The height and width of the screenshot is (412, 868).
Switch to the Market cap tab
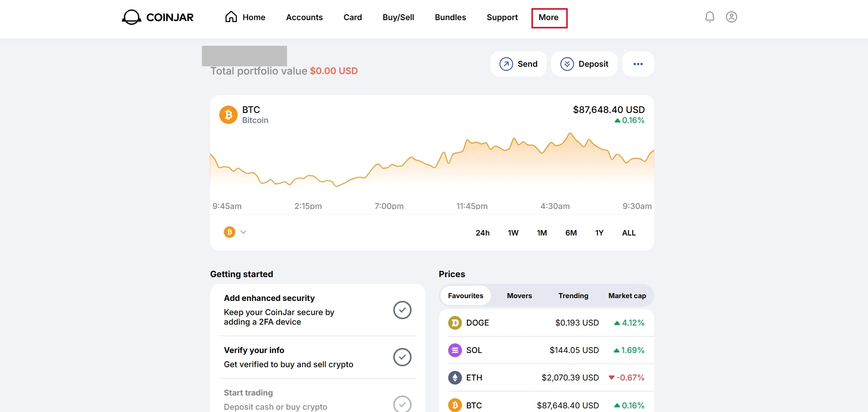click(627, 296)
